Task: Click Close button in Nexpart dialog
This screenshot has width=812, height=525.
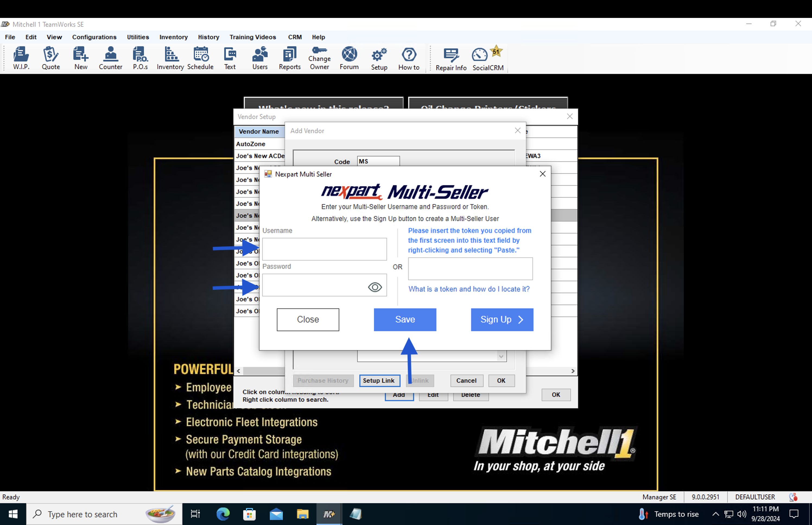Action: (x=308, y=320)
